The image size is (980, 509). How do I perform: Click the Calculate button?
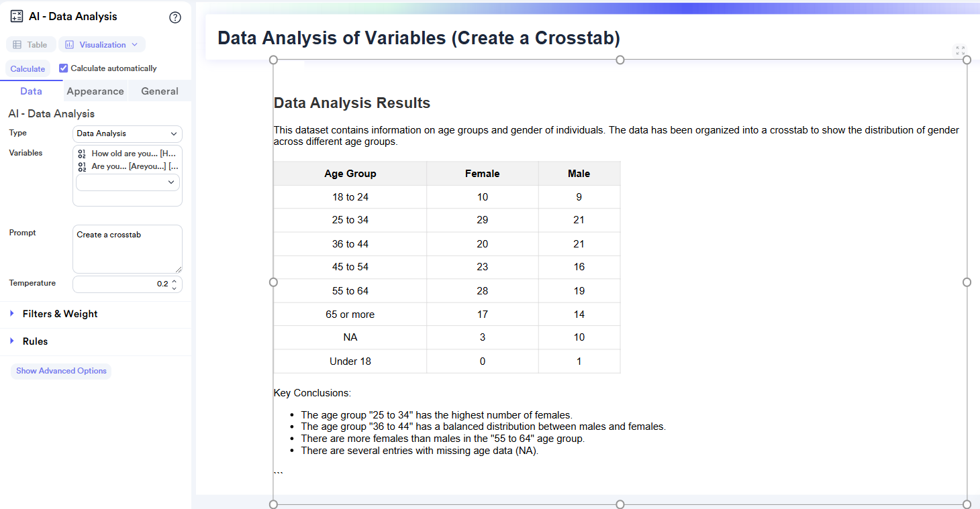tap(28, 69)
